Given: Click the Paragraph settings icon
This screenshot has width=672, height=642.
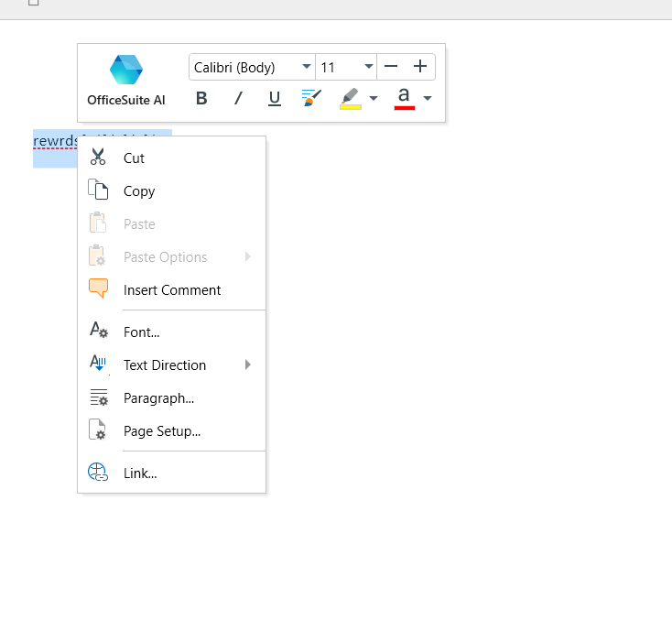Looking at the screenshot, I should point(98,398).
